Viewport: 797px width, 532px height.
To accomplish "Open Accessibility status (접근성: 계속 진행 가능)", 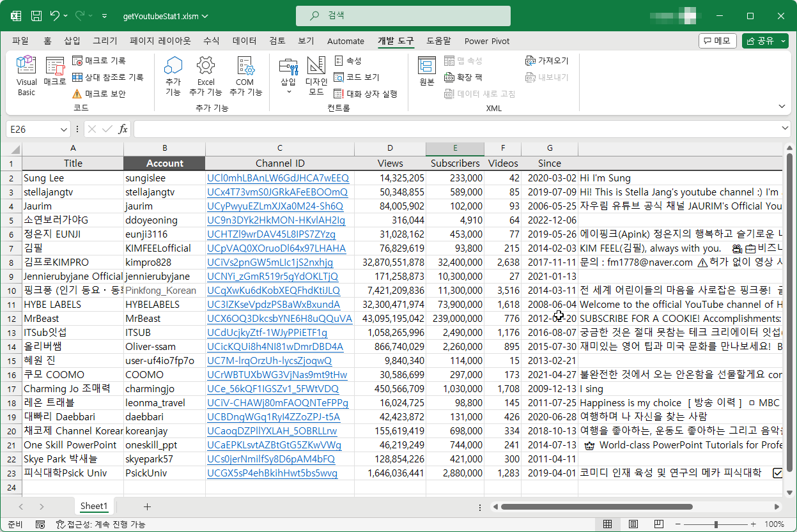I will coord(100,524).
